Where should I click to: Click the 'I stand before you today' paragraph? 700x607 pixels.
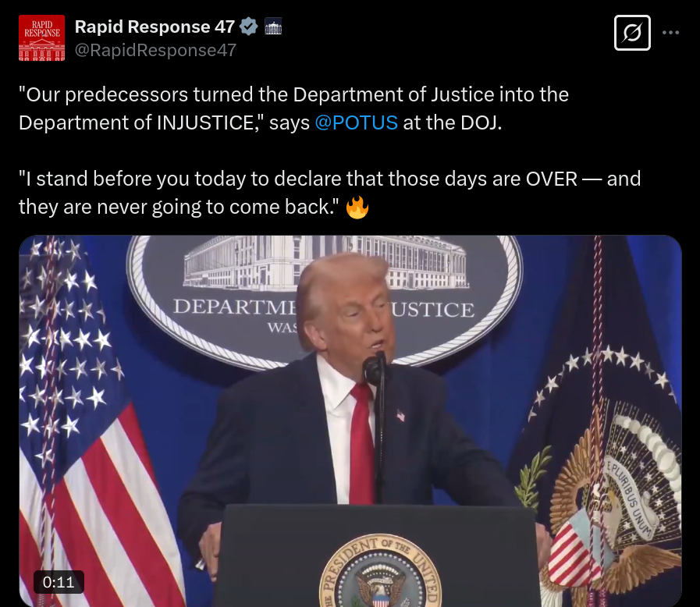click(329, 193)
